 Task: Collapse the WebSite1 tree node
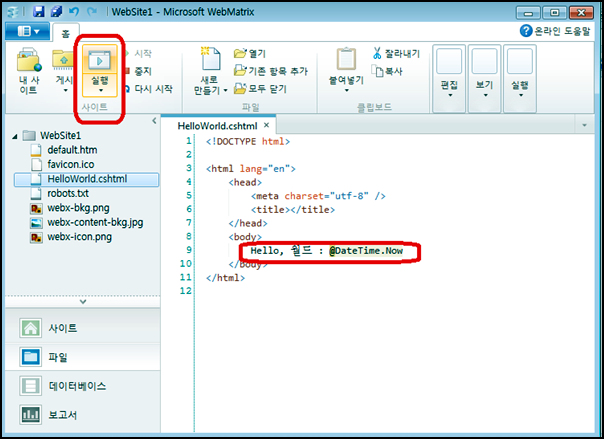point(15,136)
